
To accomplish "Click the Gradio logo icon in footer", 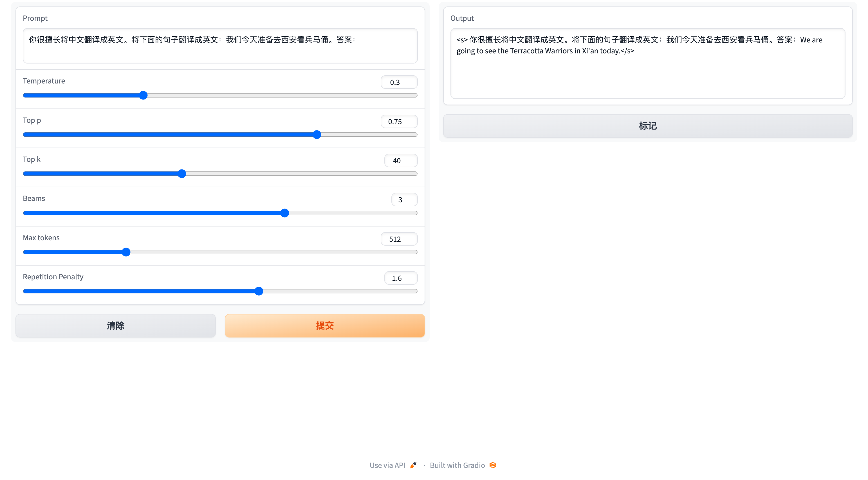I will 493,465.
